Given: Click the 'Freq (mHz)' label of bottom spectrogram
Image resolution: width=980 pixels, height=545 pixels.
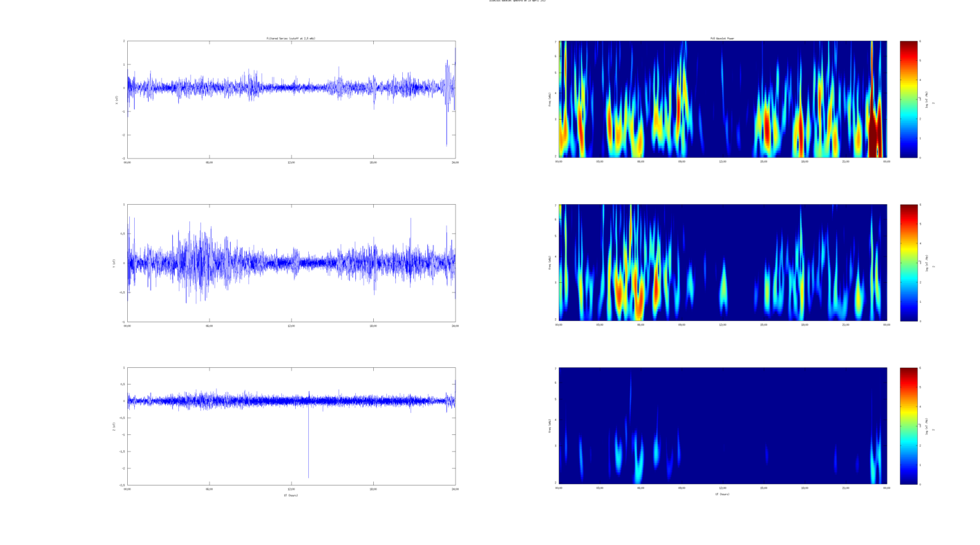Looking at the screenshot, I should pos(551,425).
